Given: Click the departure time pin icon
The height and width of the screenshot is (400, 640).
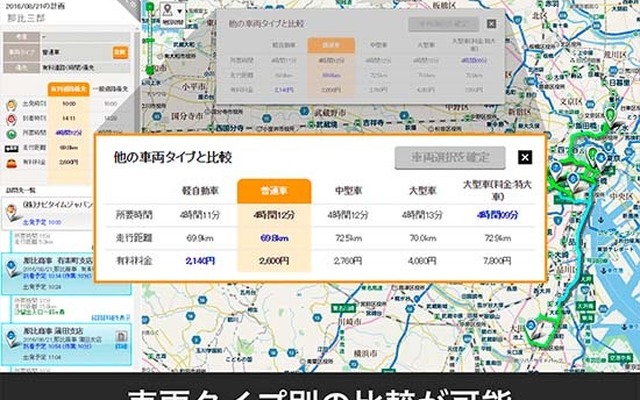Looking at the screenshot, I should (x=11, y=105).
